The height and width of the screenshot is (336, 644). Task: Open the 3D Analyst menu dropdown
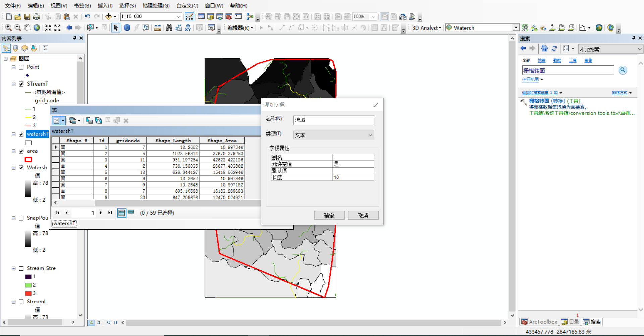(426, 28)
